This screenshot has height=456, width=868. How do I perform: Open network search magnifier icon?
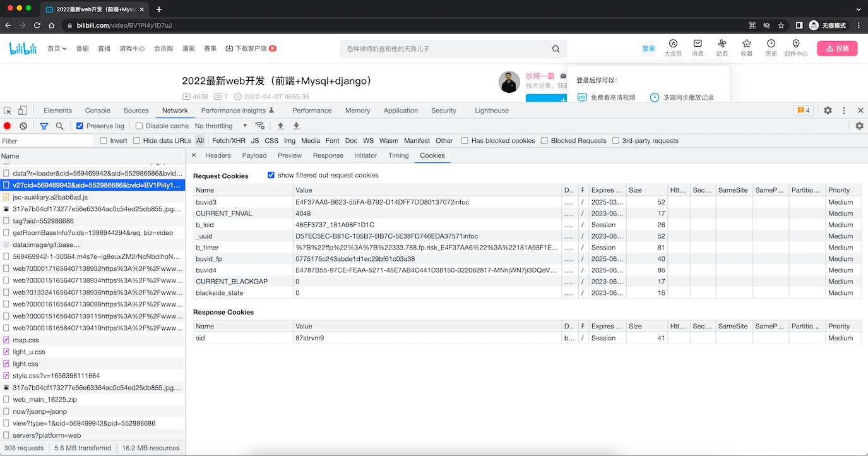[x=60, y=126]
